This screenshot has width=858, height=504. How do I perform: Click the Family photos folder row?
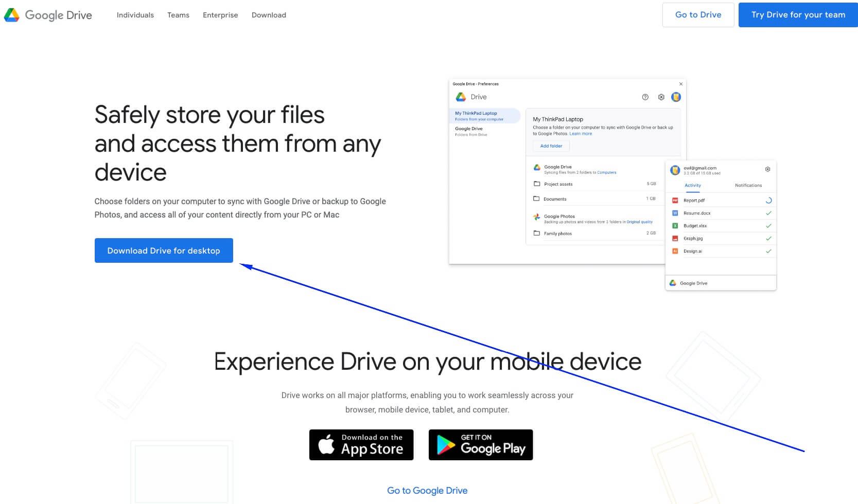(595, 233)
